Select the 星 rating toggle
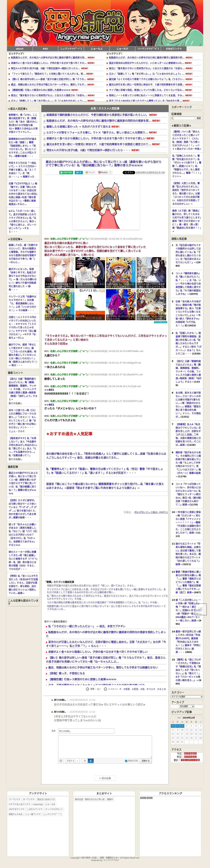 coord(91,761)
